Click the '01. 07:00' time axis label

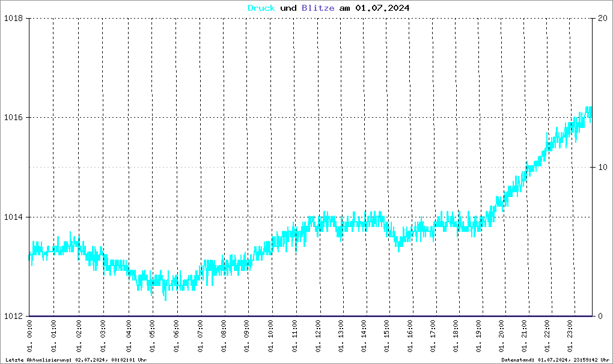coord(201,336)
